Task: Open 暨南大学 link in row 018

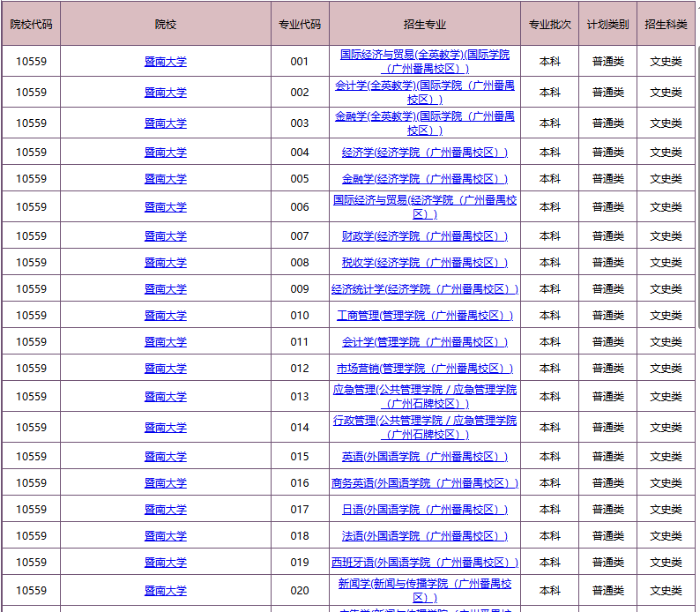Action: click(x=165, y=535)
